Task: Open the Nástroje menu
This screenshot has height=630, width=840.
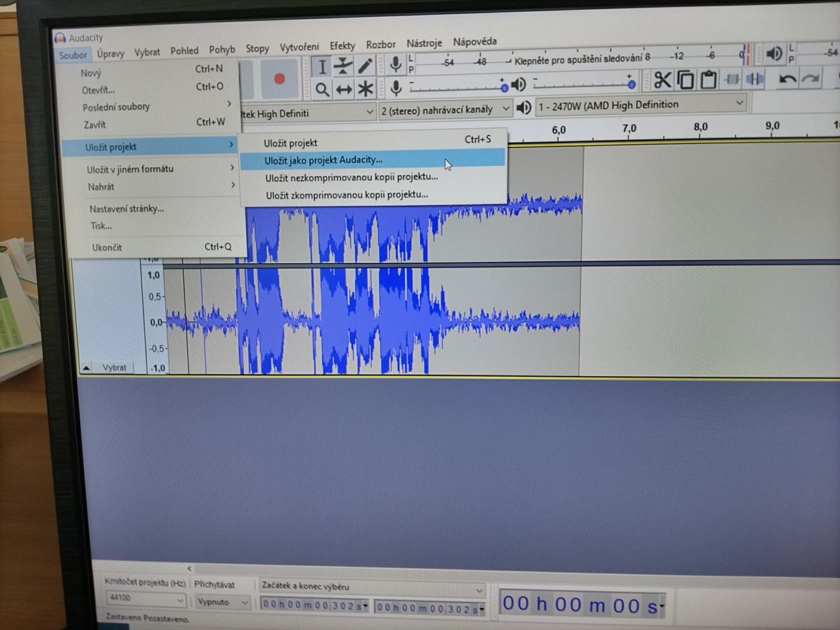Action: pos(424,43)
